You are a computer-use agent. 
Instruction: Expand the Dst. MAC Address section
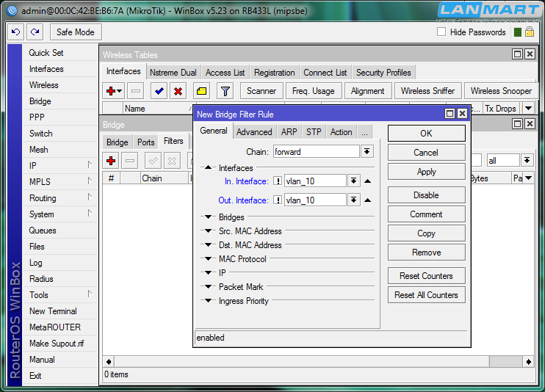pyautogui.click(x=208, y=244)
